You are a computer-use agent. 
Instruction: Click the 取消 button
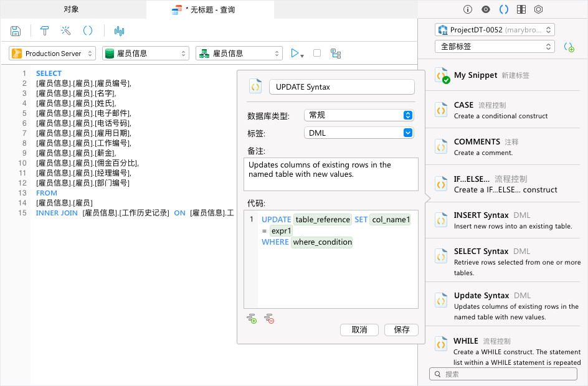(x=359, y=330)
